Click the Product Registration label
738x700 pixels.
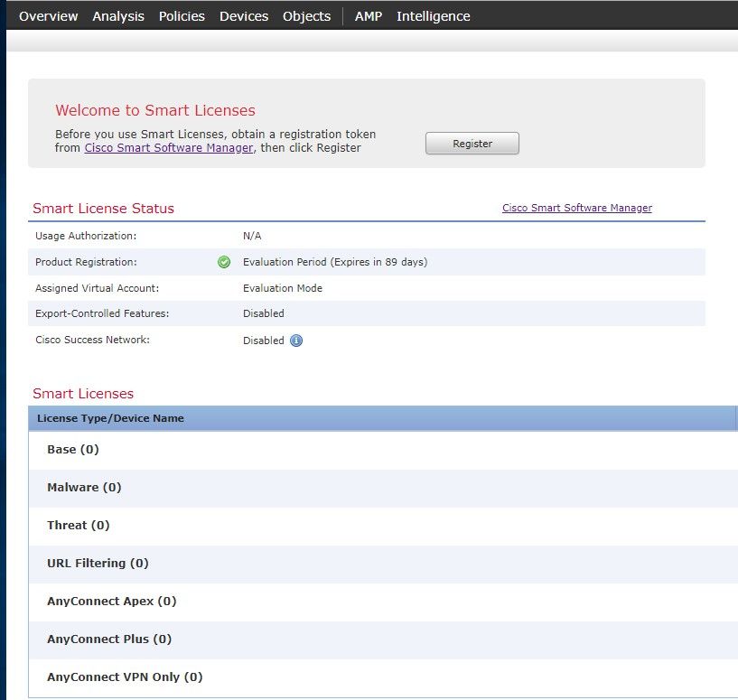pos(86,262)
